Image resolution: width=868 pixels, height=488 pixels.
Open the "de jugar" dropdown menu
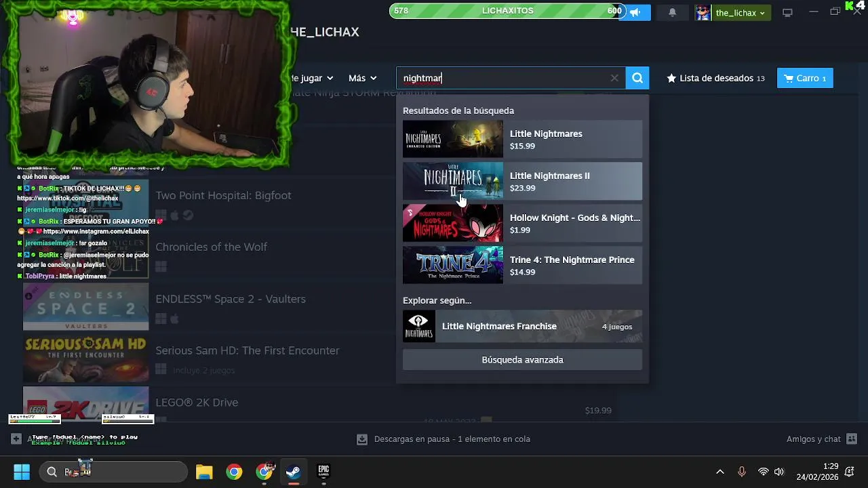pos(312,78)
